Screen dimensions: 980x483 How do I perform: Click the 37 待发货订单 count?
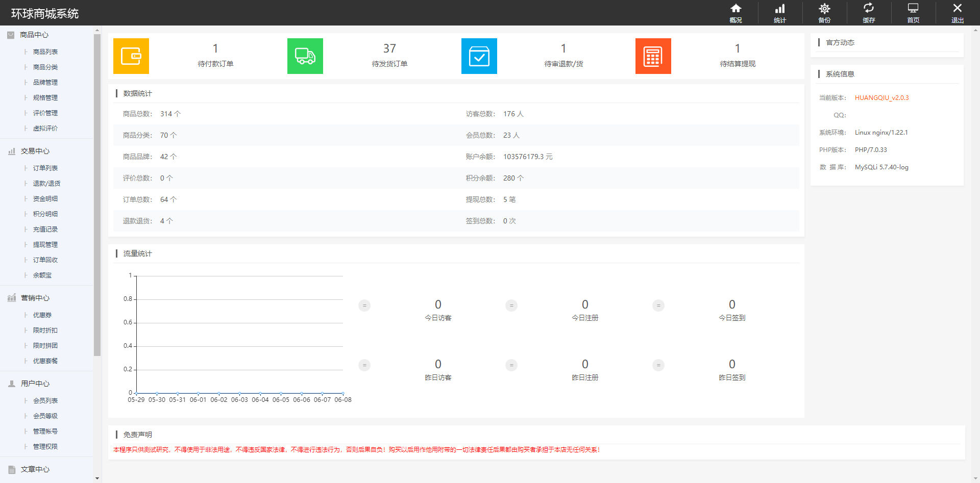pos(389,48)
